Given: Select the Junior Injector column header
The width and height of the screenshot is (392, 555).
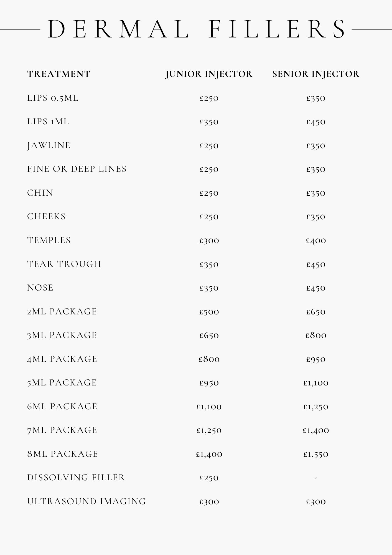Looking at the screenshot, I should pos(209,74).
